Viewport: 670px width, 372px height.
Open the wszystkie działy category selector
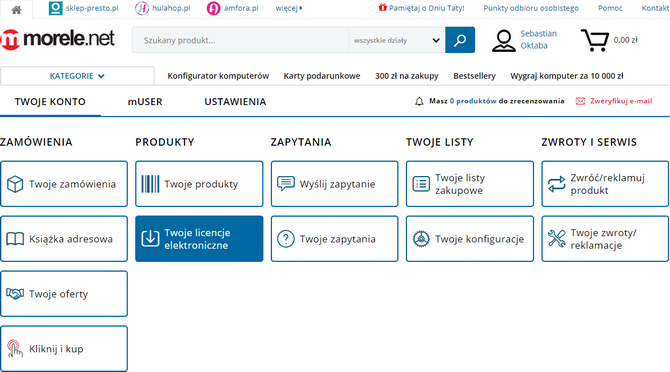pos(397,40)
